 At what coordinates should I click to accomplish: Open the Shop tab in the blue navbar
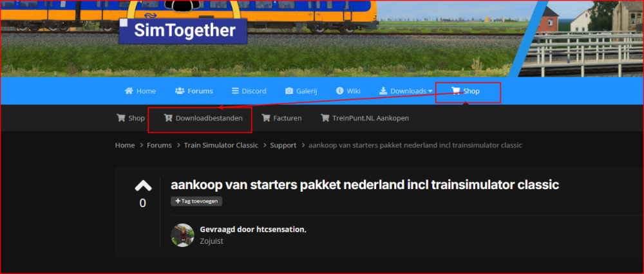[466, 91]
